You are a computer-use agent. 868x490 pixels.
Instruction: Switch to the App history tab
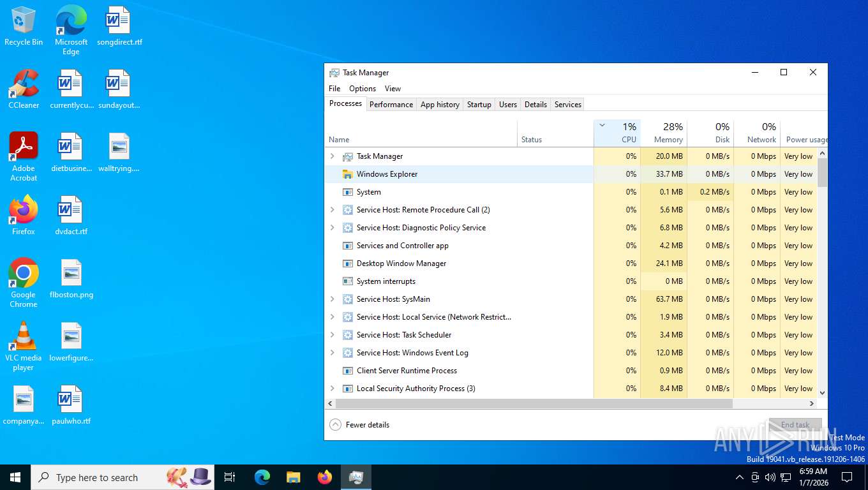click(x=440, y=105)
